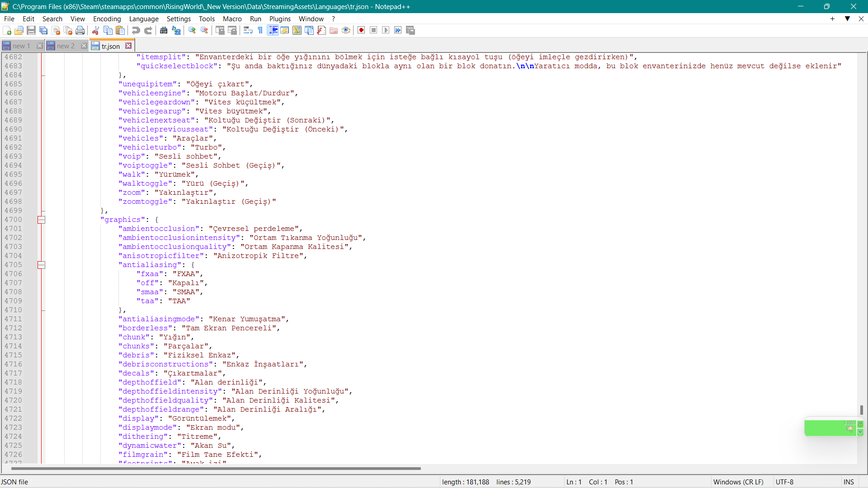
Task: Toggle the Word Wrap button
Action: pyautogui.click(x=248, y=30)
